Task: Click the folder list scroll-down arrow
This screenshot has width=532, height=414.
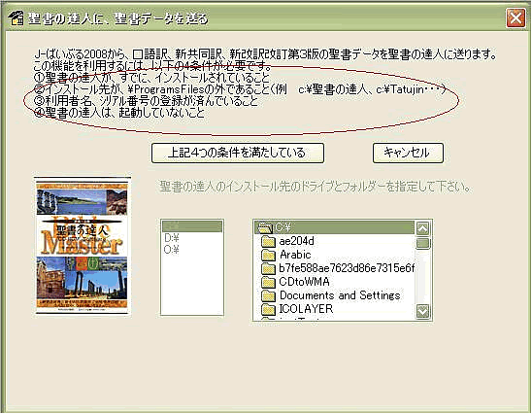Action: (422, 311)
